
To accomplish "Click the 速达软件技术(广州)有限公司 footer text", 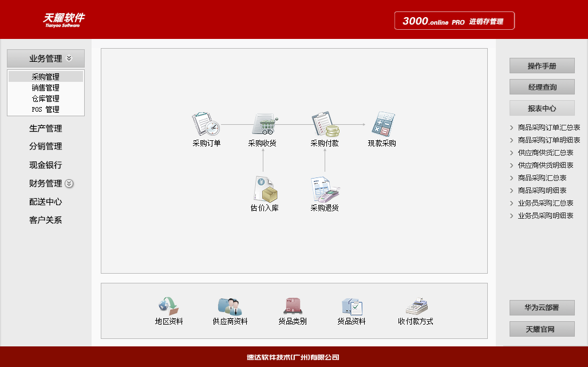I will [x=293, y=357].
